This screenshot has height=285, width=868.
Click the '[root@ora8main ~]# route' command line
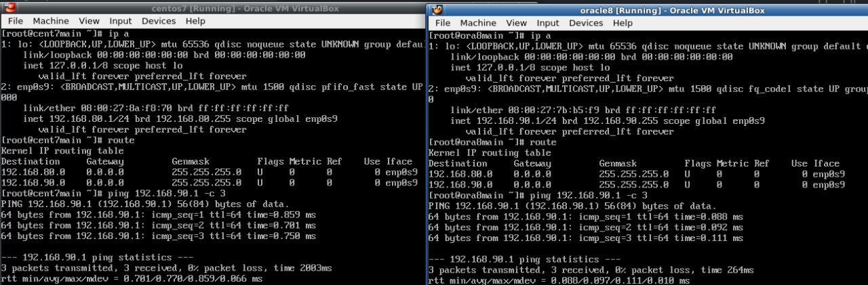click(x=492, y=142)
